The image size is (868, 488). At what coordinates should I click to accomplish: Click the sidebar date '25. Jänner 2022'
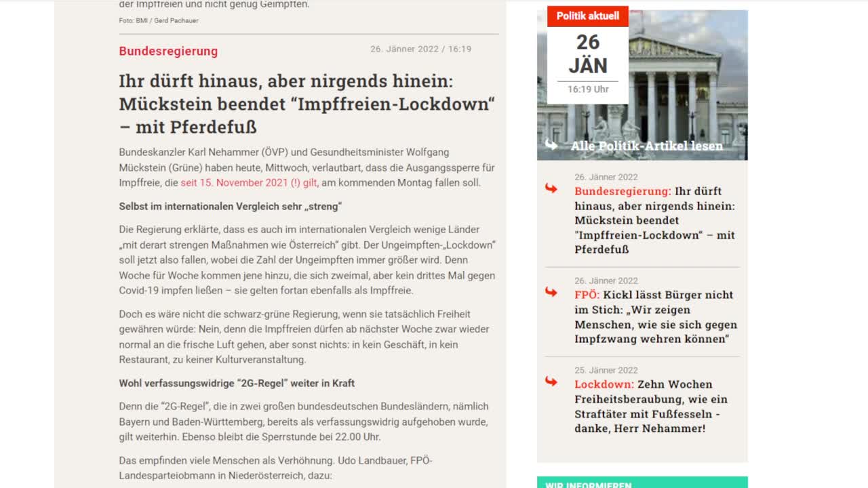(606, 370)
